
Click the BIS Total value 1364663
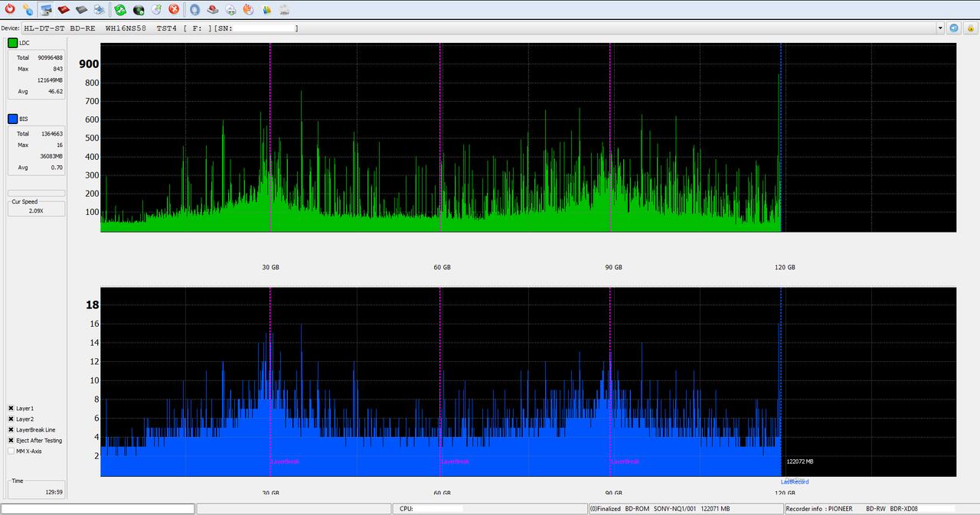pos(52,134)
